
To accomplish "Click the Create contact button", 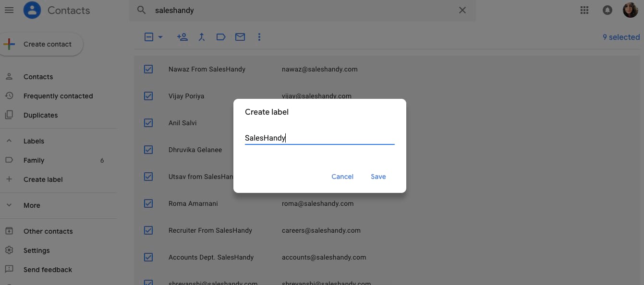I will 41,44.
